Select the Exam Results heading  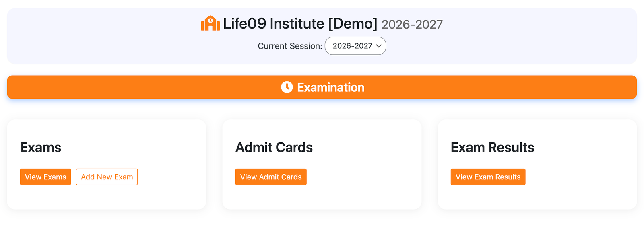click(x=493, y=148)
